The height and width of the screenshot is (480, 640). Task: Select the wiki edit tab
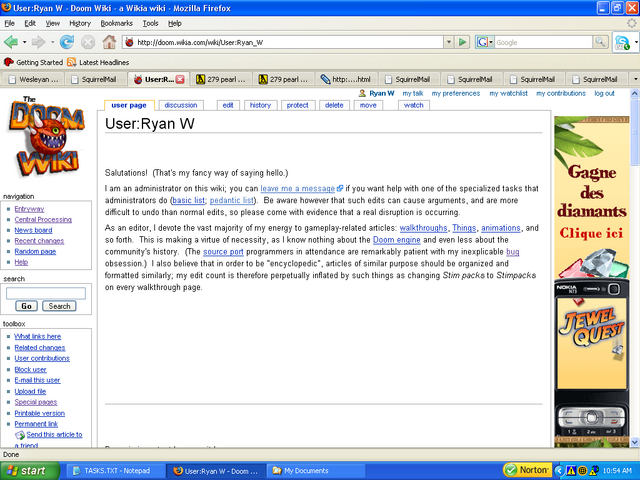pyautogui.click(x=228, y=105)
